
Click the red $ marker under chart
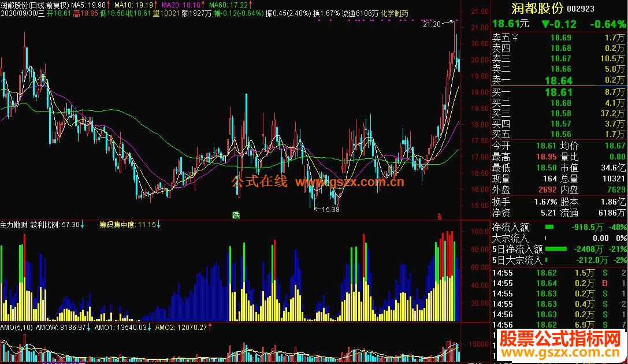439,217
